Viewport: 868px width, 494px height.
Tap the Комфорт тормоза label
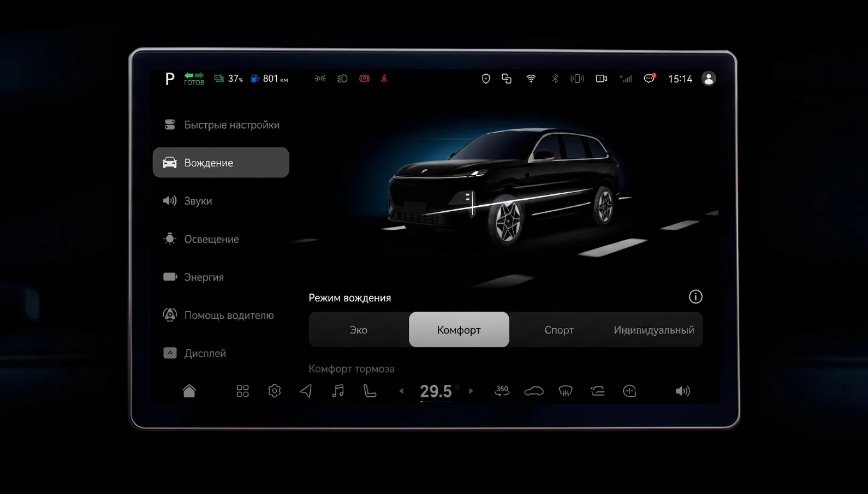coord(352,369)
